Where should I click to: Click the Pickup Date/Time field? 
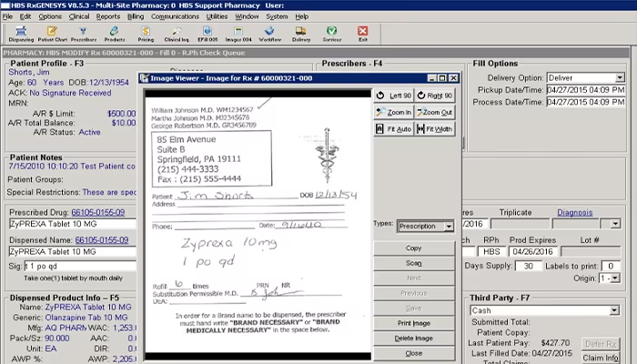point(586,90)
